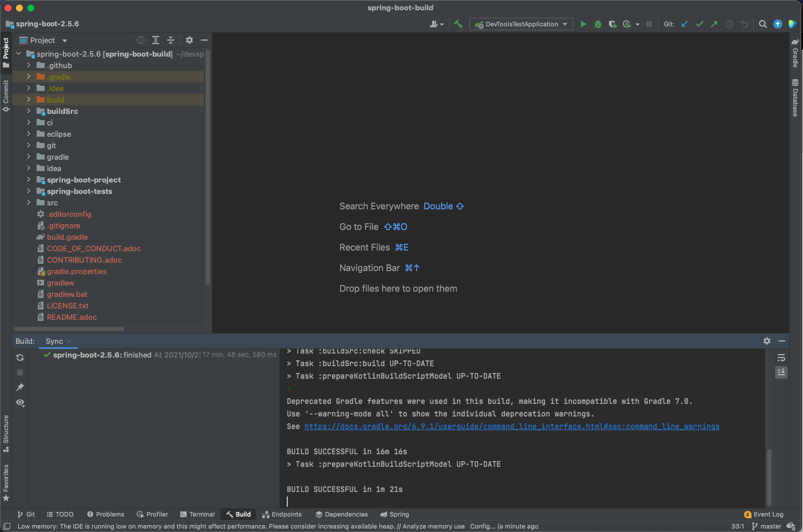Open the Git tool window tab

click(26, 514)
